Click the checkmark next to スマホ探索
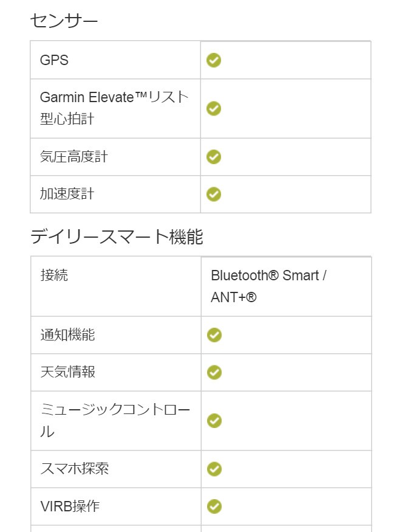This screenshot has height=532, width=413. tap(214, 469)
